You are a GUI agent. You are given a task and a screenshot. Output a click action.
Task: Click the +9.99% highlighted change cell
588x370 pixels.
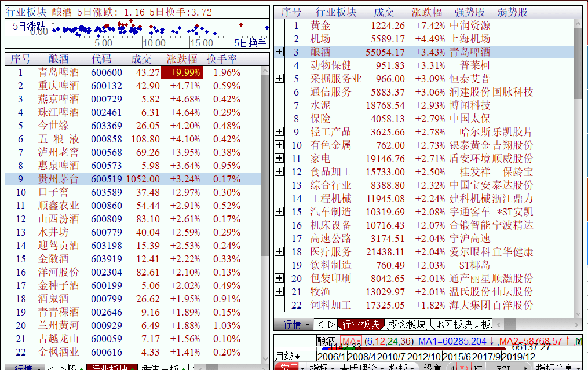click(x=182, y=72)
